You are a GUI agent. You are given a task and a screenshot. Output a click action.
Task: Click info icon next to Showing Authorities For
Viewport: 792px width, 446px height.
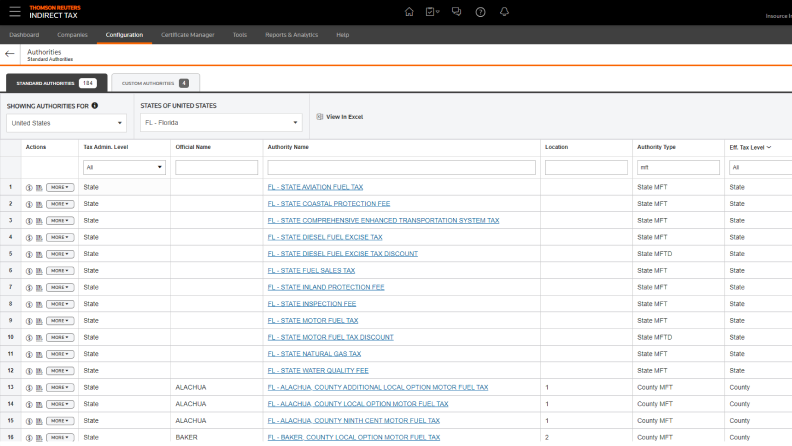coord(95,105)
